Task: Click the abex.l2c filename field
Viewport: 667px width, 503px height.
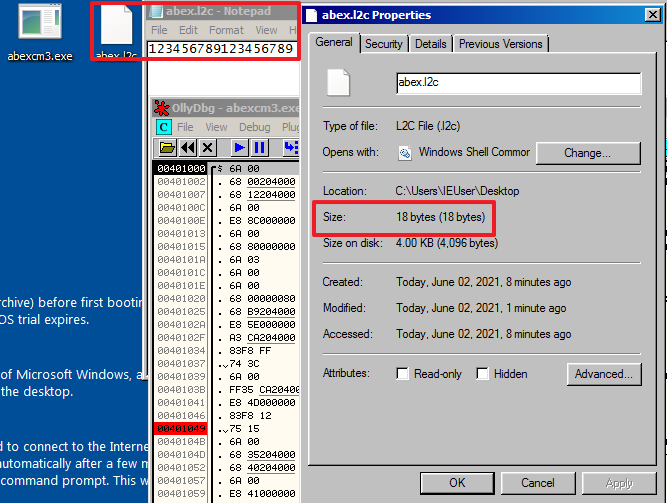Action: [x=519, y=83]
